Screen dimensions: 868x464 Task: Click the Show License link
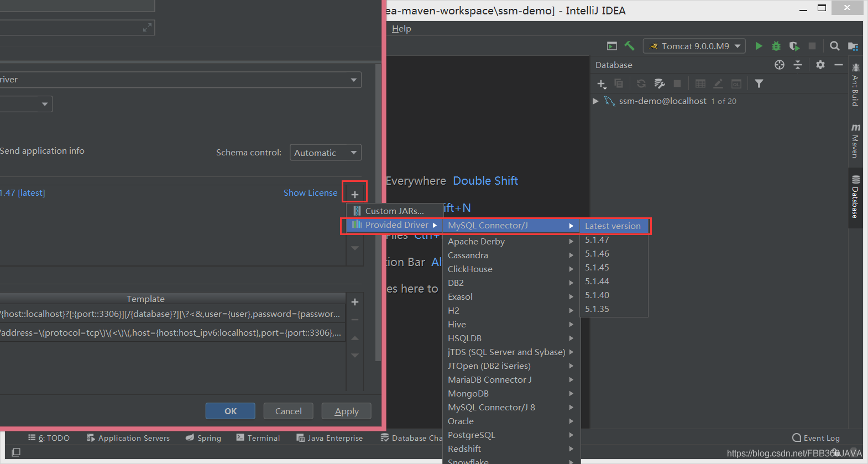310,193
